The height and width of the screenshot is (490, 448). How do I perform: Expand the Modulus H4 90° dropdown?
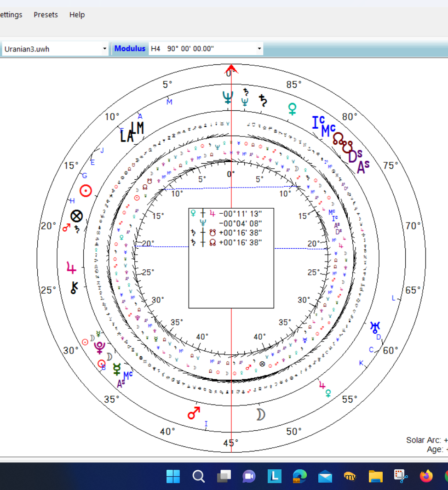tap(259, 49)
